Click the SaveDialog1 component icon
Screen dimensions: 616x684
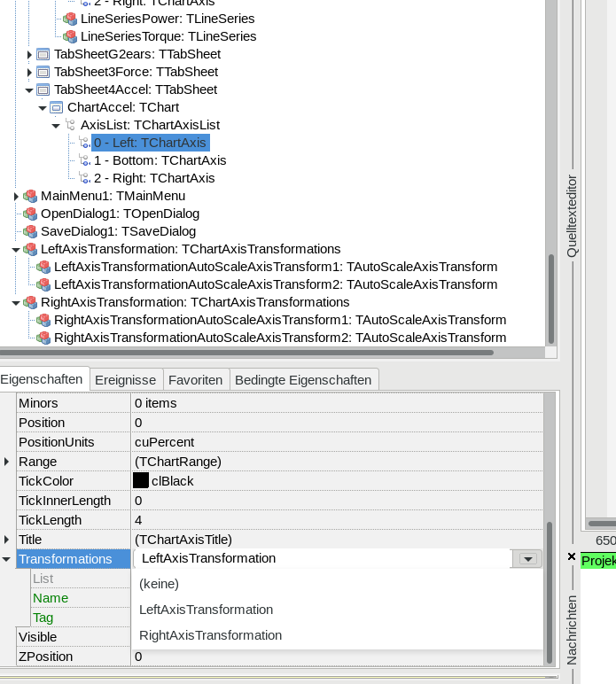30,231
